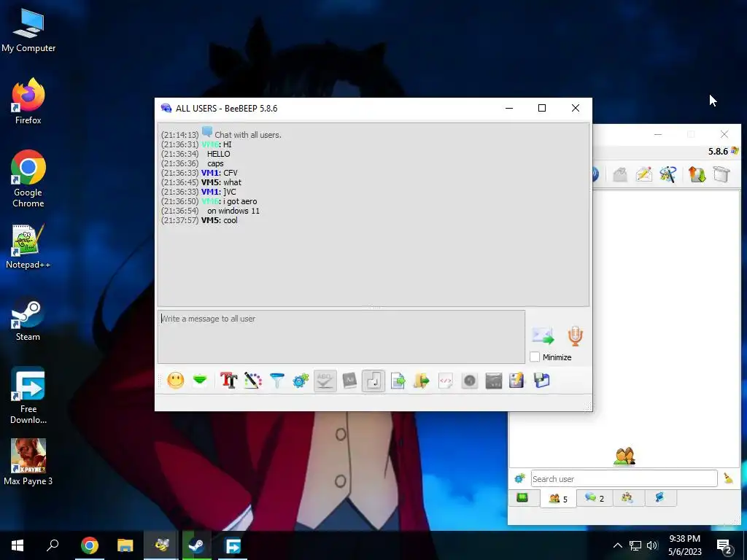Viewport: 747px width, 560px height.
Task: Open My Computer desktop icon
Action: pos(28,31)
